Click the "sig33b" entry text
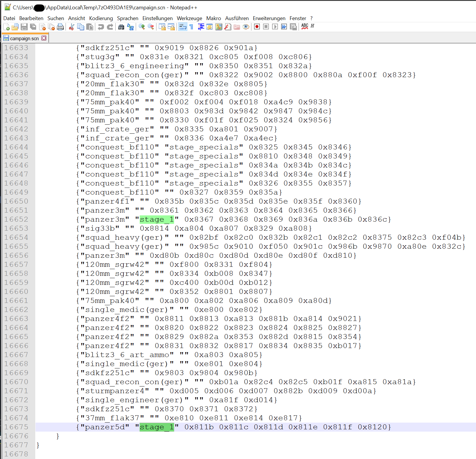The height and width of the screenshot is (459, 476). [x=100, y=228]
